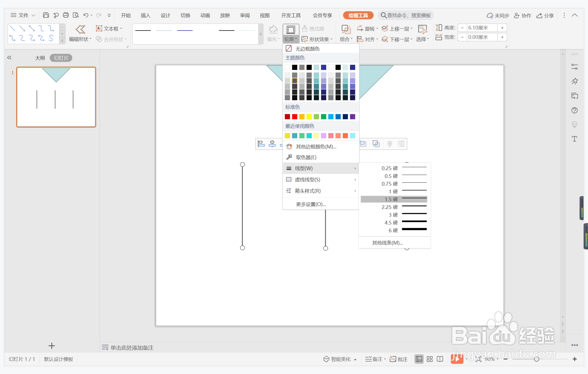The image size is (588, 374).
Task: Click the eyedropper color picker option
Action: coord(306,157)
